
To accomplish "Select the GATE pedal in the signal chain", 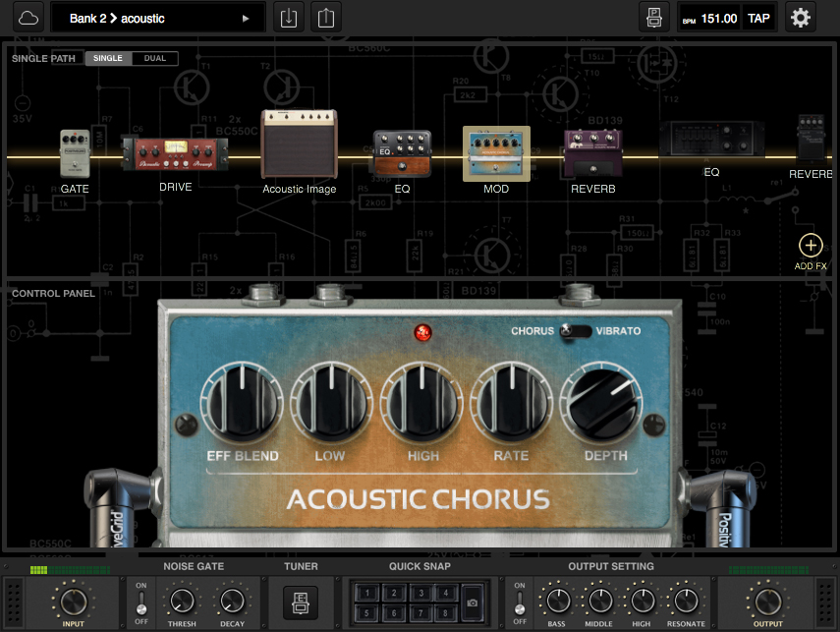I will [x=75, y=152].
